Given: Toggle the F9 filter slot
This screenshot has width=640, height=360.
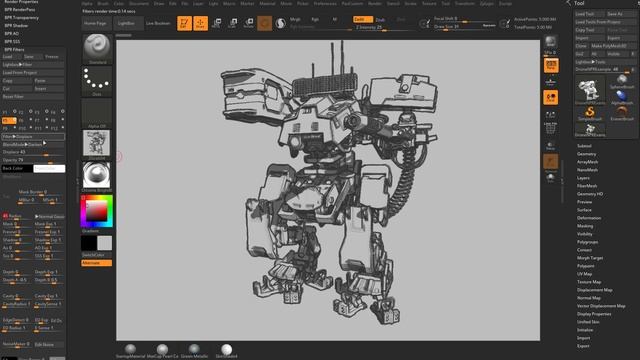Looking at the screenshot, I should (x=9, y=128).
